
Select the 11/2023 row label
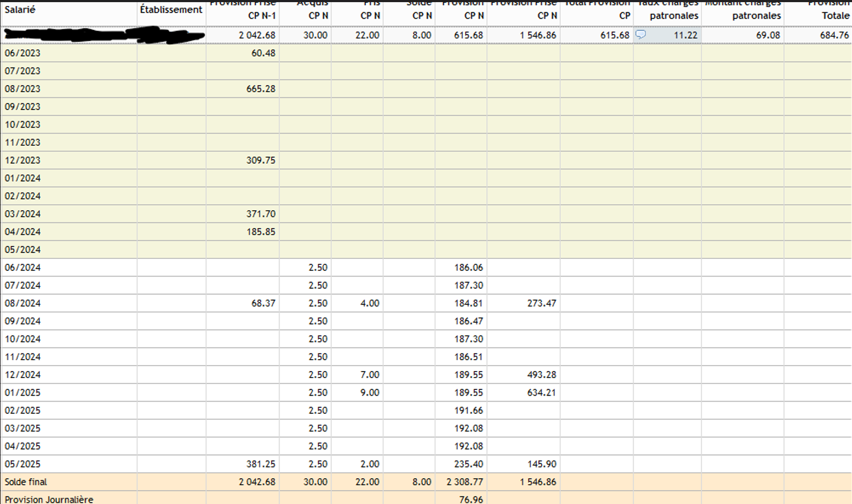(23, 142)
